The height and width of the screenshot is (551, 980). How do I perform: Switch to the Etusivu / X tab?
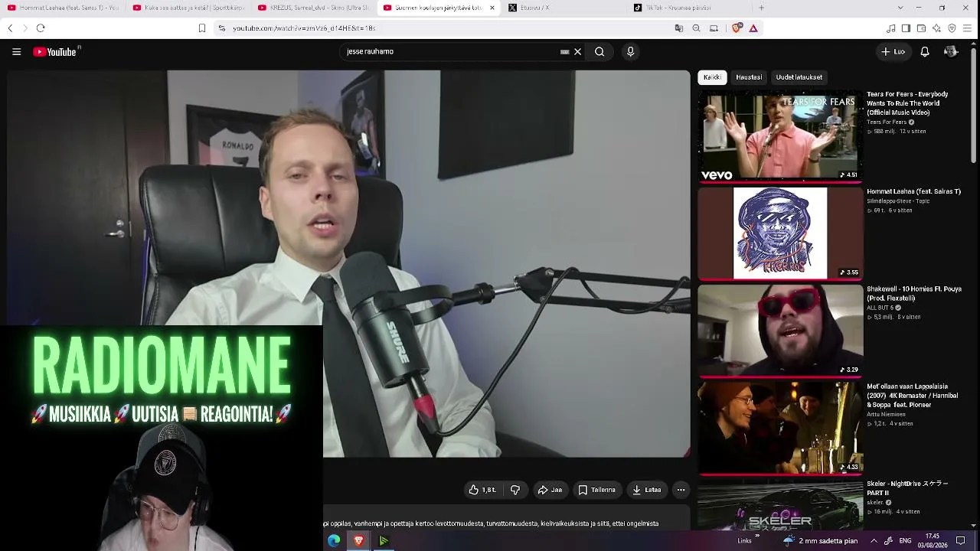(563, 8)
